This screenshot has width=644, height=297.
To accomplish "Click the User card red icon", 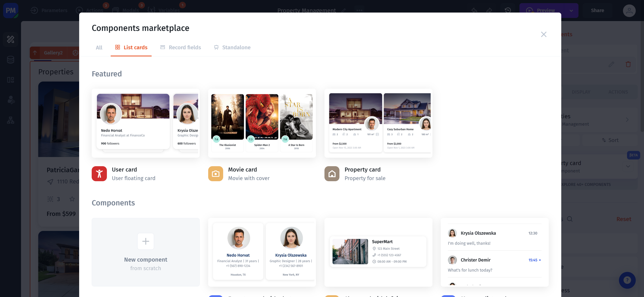I will click(99, 174).
